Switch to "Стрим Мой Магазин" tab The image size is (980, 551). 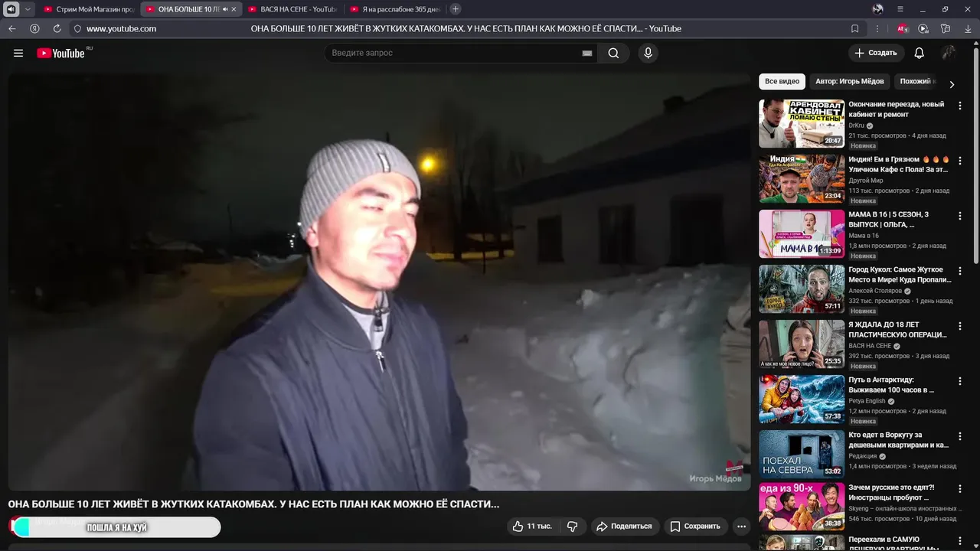click(x=88, y=9)
